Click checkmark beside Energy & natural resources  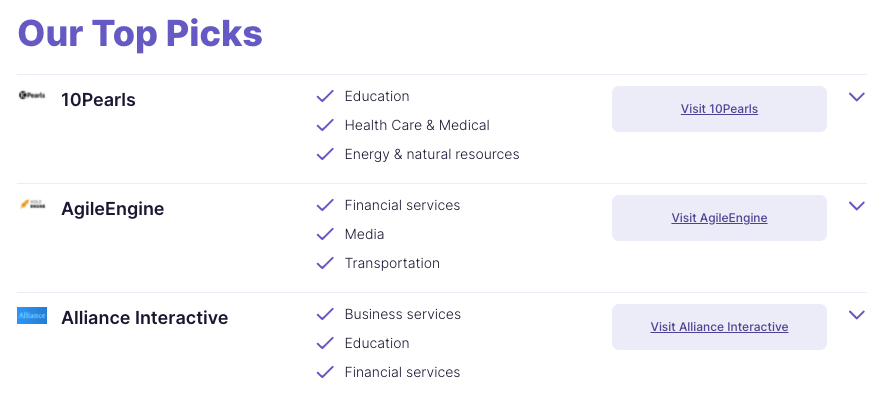coord(325,154)
